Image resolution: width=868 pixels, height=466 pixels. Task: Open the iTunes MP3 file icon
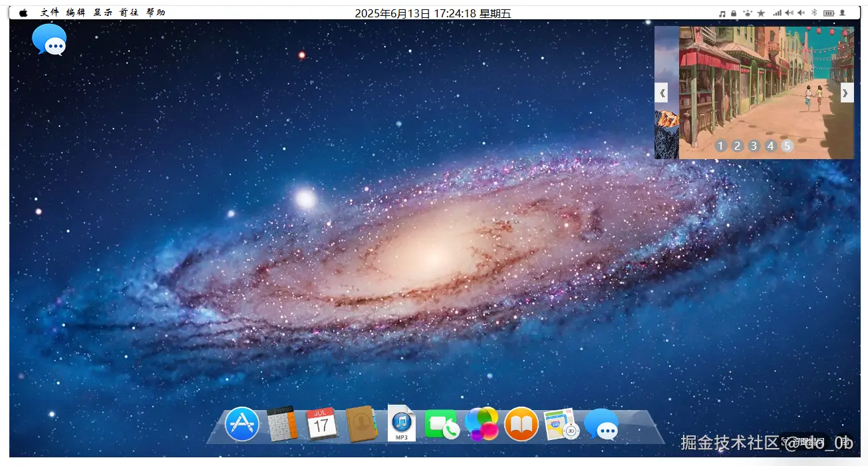[401, 423]
